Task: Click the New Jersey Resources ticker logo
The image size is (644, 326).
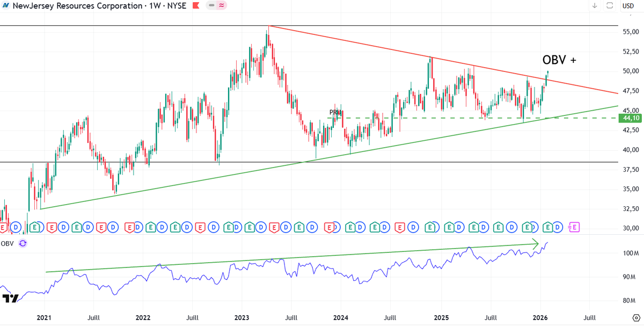Action: tap(5, 5)
